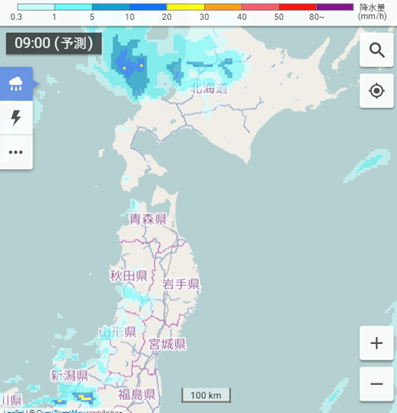Click the 青森県 prefecture label
397x413 pixels.
coord(148,219)
